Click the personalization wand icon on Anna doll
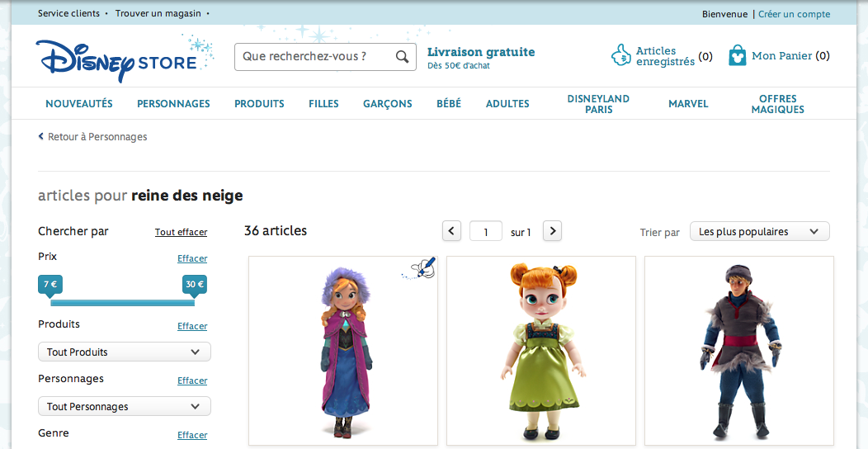The image size is (868, 449). pyautogui.click(x=424, y=269)
